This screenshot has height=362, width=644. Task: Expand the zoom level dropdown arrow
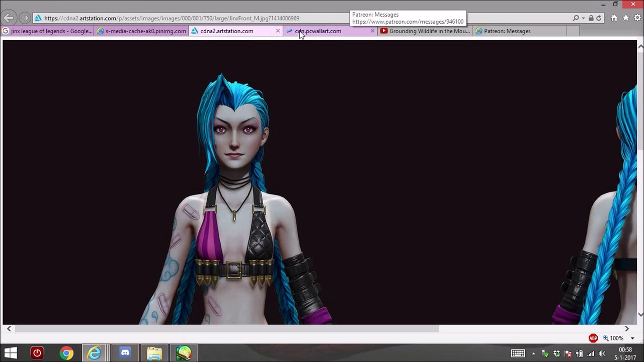(632, 338)
